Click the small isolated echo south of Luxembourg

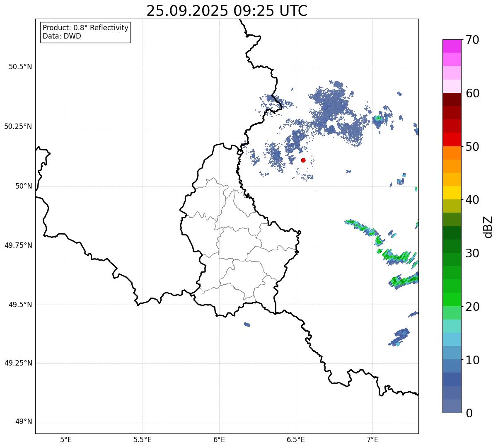point(247,324)
